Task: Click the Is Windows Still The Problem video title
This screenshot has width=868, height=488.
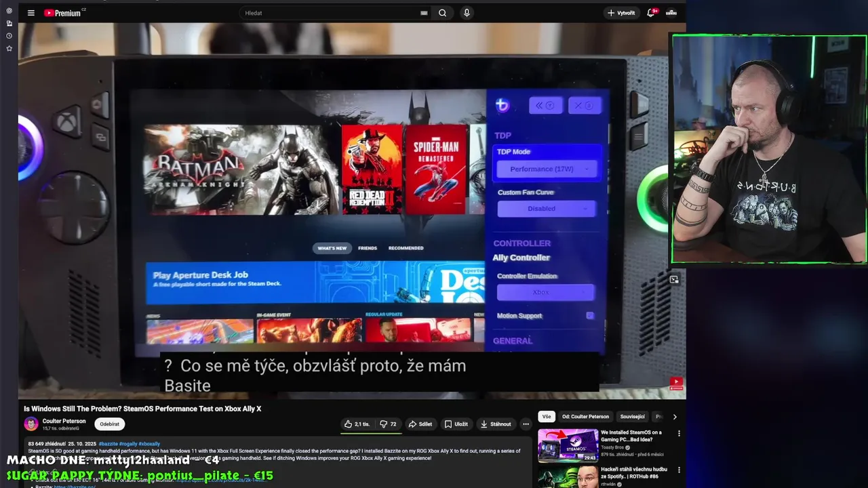Action: (142, 409)
